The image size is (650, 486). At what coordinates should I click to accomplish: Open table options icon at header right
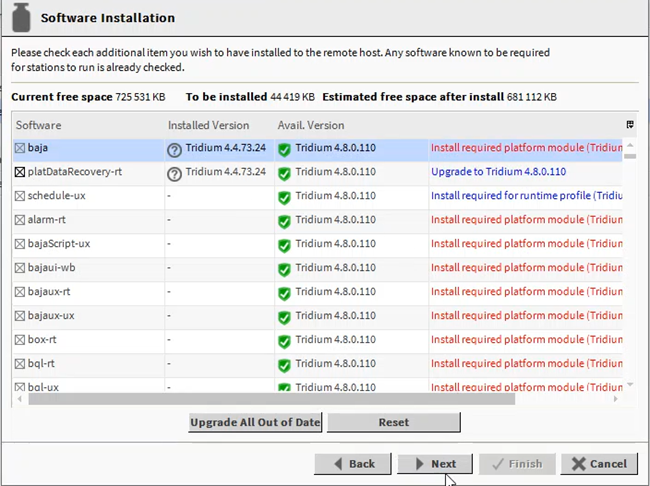[629, 125]
